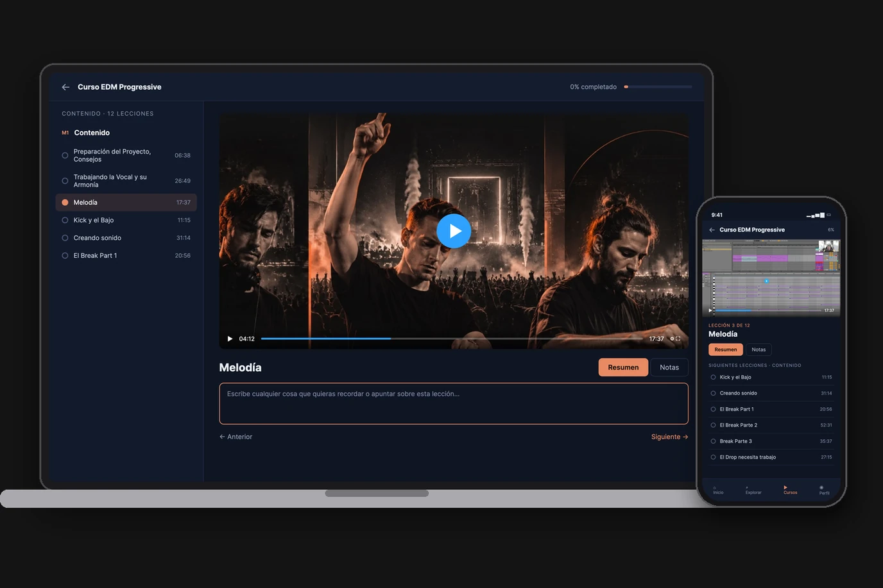The height and width of the screenshot is (588, 883).
Task: Click the 26:49 duration in sidebar
Action: (x=182, y=181)
